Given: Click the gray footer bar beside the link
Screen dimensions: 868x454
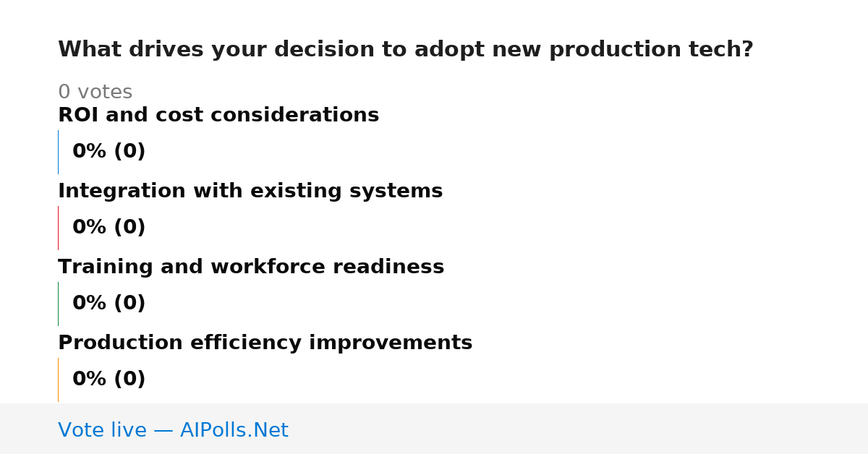Looking at the screenshot, I should coord(579,429).
